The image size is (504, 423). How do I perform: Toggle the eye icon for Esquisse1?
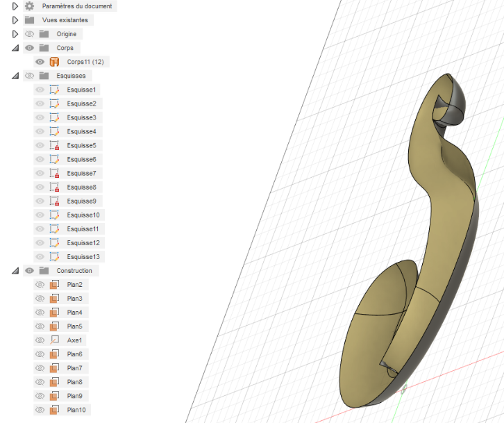[x=40, y=90]
